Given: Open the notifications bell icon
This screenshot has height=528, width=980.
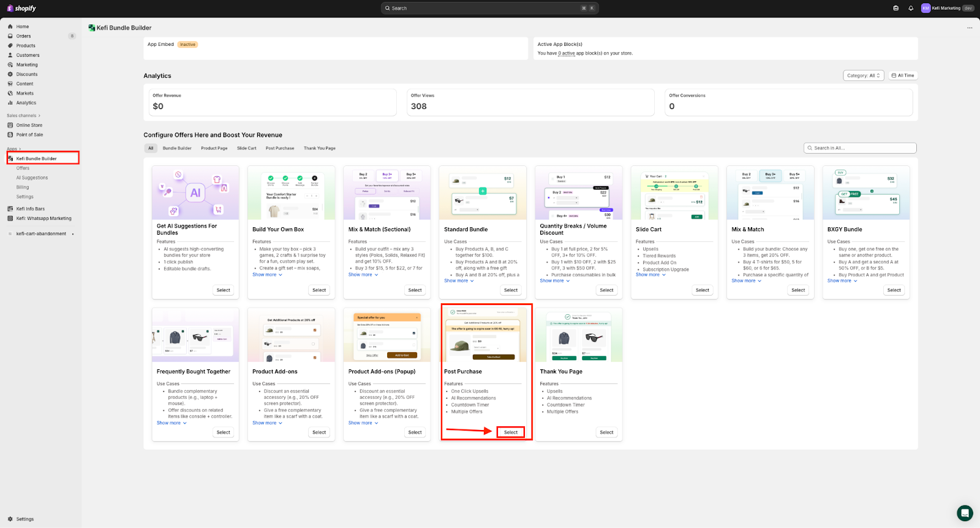Looking at the screenshot, I should point(911,9).
